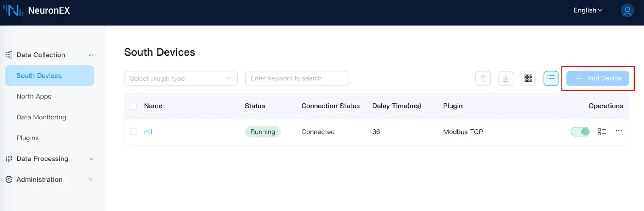Toggle the m1 device running switch
644x211 pixels.
[x=580, y=131]
